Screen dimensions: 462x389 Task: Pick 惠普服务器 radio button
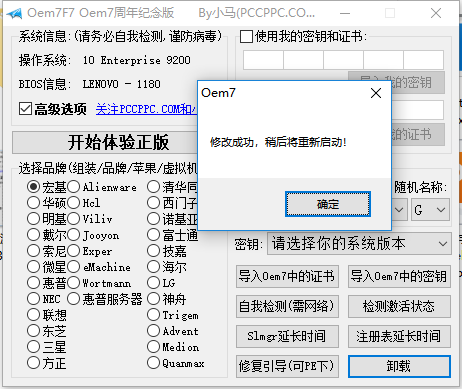pyautogui.click(x=74, y=299)
